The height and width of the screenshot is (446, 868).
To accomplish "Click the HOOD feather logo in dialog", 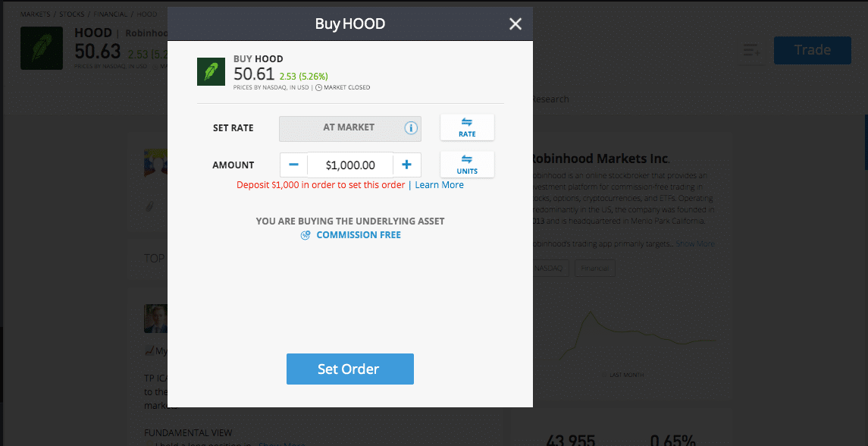I will 211,71.
